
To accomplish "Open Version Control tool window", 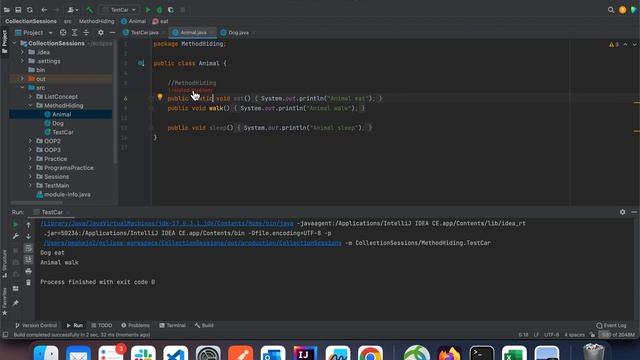I will pos(36,326).
